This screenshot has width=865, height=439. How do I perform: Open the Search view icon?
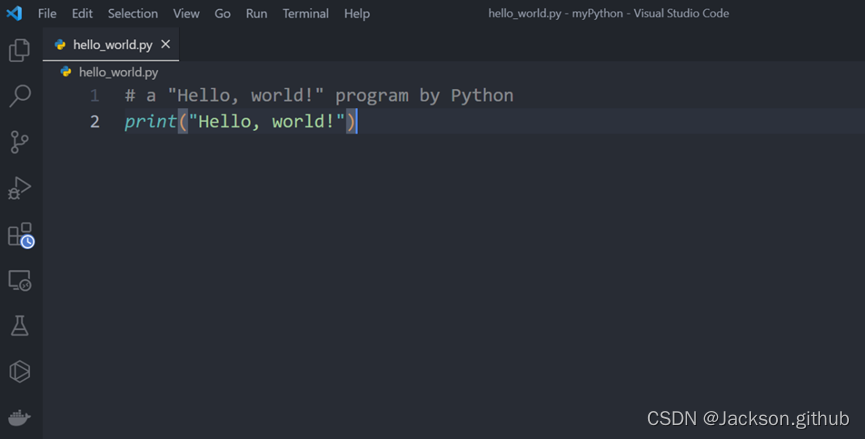(x=20, y=96)
